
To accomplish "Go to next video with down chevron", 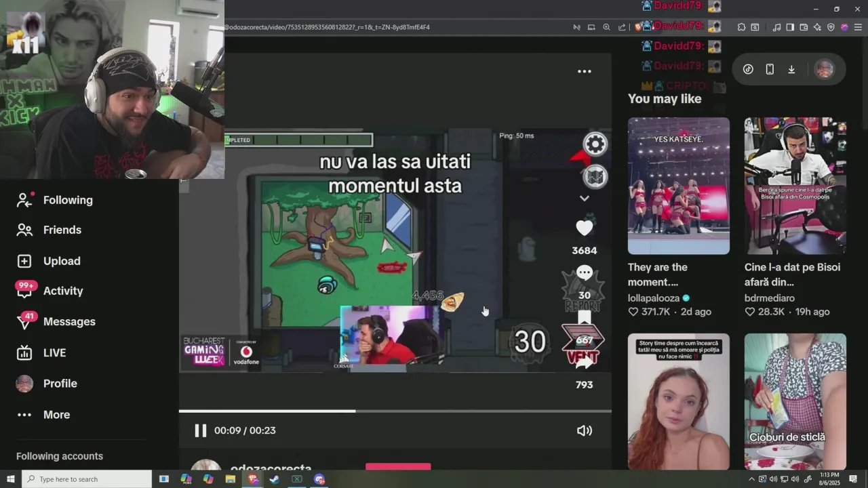I will (584, 199).
